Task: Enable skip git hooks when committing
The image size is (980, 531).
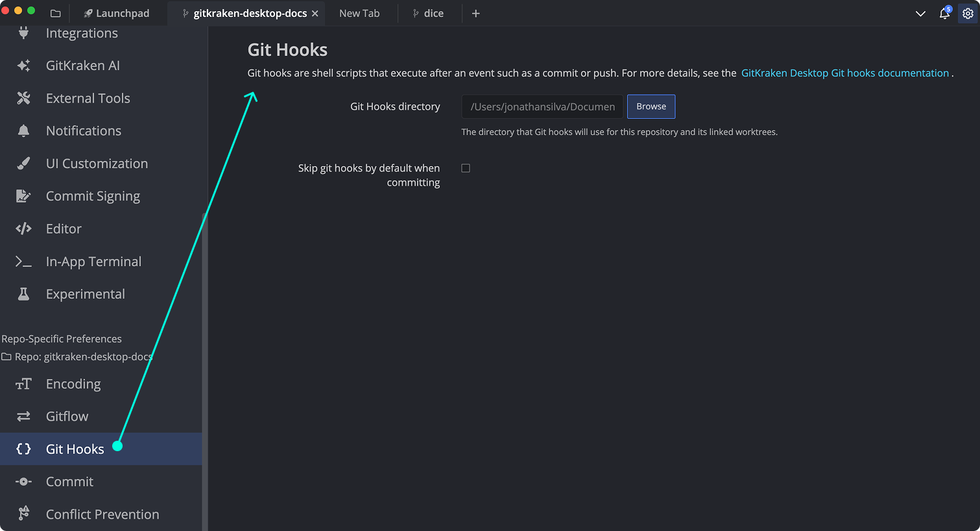Action: click(465, 167)
